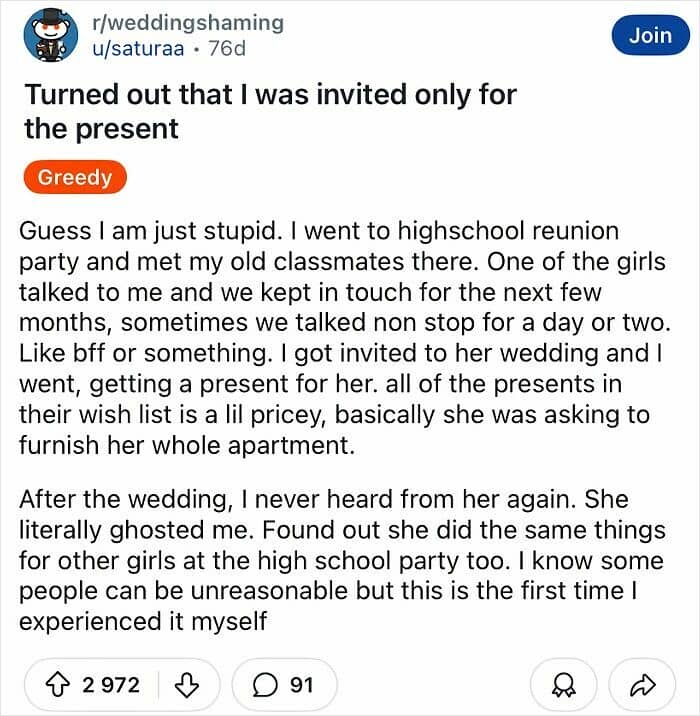The height and width of the screenshot is (716, 700).
Task: Filter posts by the Greedy flair
Action: coord(75,177)
